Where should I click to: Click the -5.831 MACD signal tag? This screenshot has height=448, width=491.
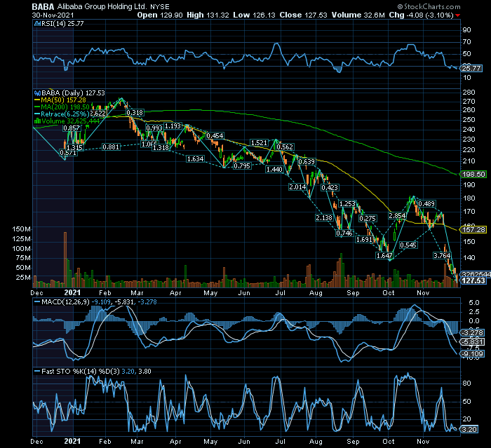(x=473, y=342)
